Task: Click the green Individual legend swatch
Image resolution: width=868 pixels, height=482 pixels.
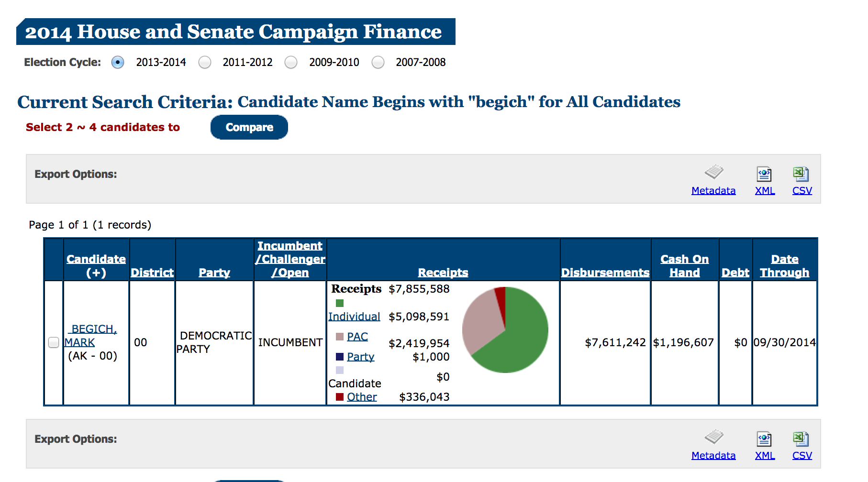Action: pyautogui.click(x=340, y=303)
